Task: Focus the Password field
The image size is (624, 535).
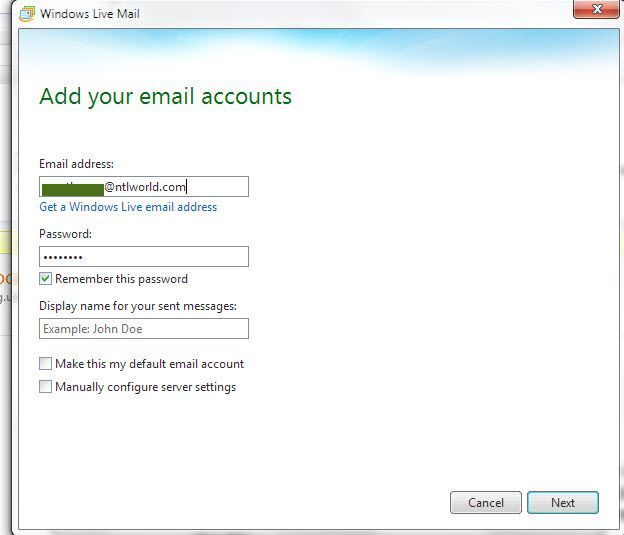Action: pyautogui.click(x=144, y=256)
